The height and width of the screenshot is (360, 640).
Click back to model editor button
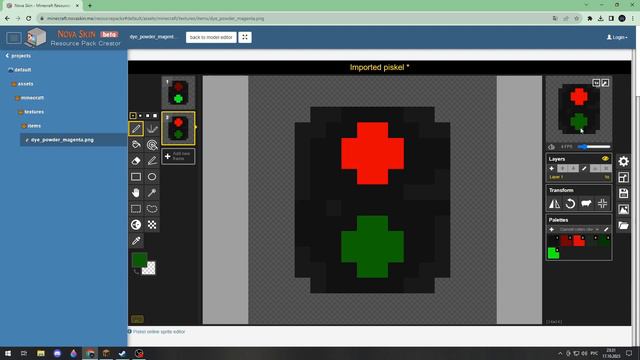pos(211,37)
